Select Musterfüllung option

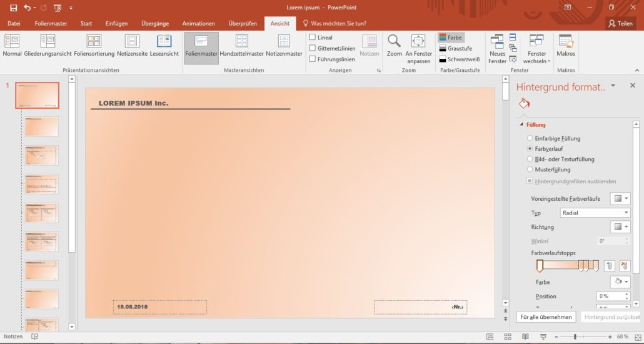530,169
